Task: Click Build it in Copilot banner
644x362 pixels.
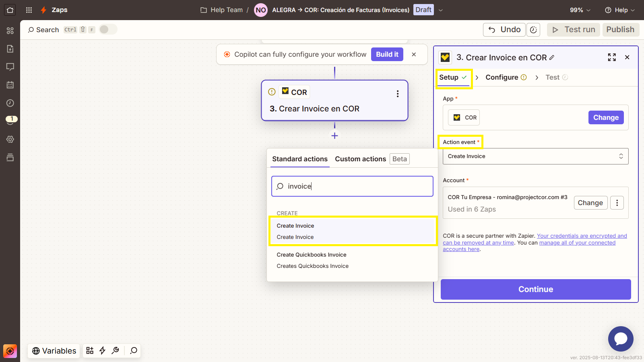Action: (x=387, y=54)
